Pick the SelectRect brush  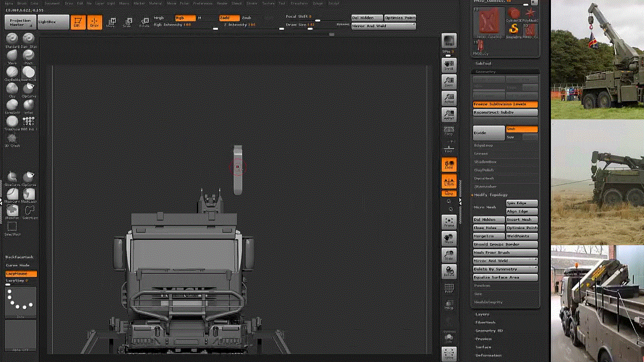point(12,229)
